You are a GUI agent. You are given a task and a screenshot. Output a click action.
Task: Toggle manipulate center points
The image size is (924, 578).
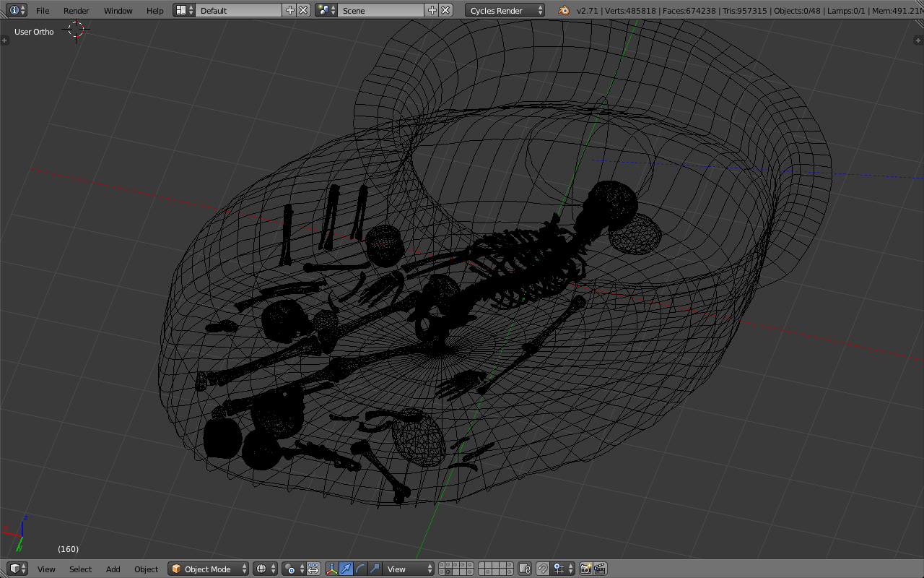313,569
